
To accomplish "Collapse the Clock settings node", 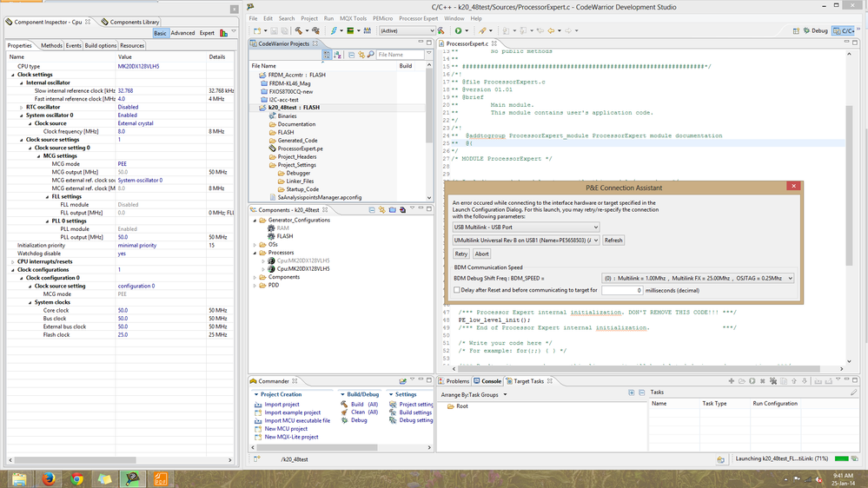I will click(x=13, y=75).
